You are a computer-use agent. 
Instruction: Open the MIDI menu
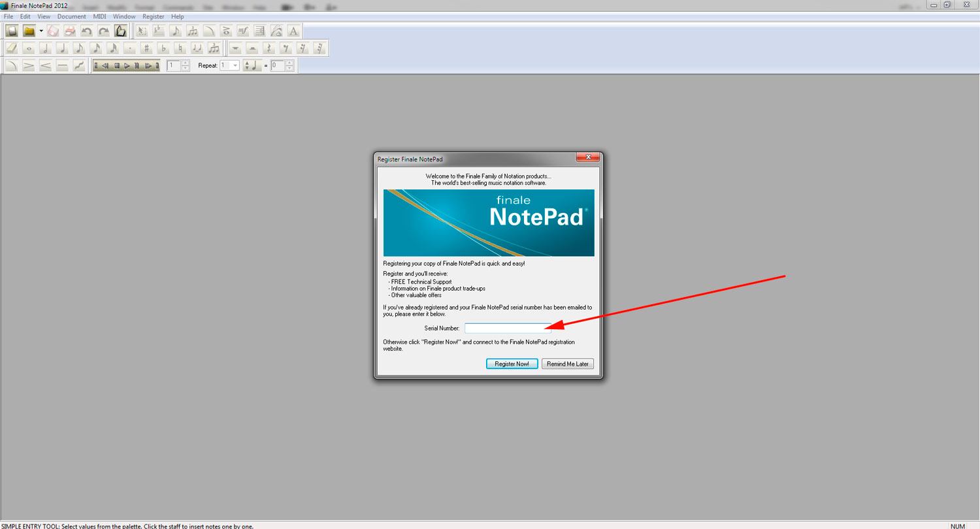99,16
